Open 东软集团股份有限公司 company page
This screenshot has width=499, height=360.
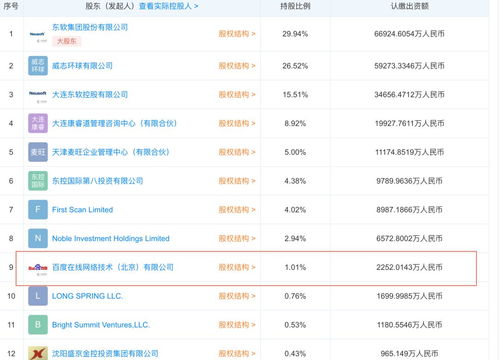tap(90, 27)
